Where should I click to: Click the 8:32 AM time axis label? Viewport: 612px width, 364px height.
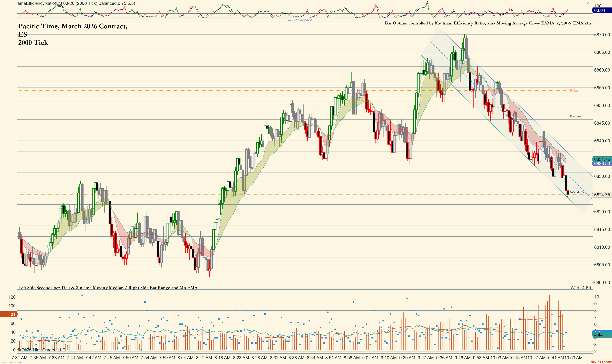click(278, 358)
